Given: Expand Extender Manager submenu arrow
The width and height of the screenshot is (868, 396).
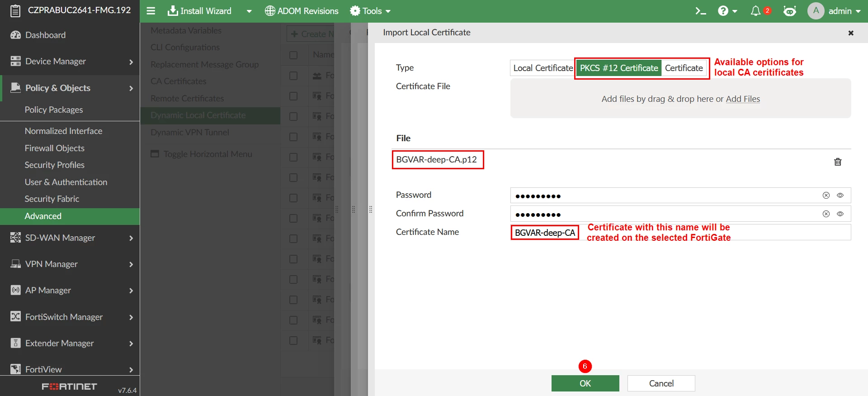Looking at the screenshot, I should point(131,344).
